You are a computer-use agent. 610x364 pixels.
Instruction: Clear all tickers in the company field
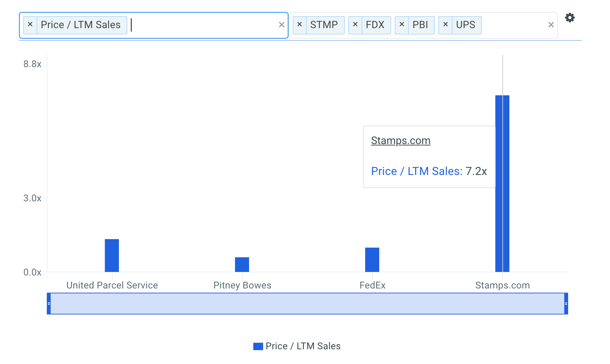point(551,25)
